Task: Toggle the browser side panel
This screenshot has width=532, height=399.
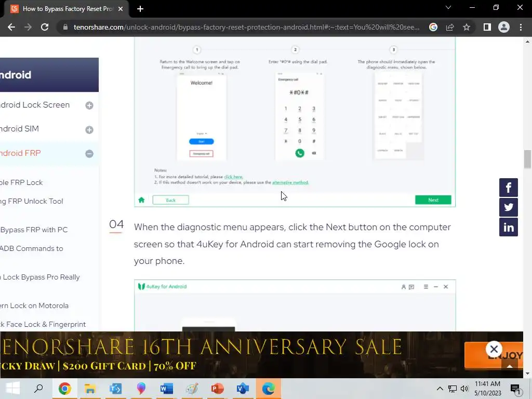Action: point(487,27)
